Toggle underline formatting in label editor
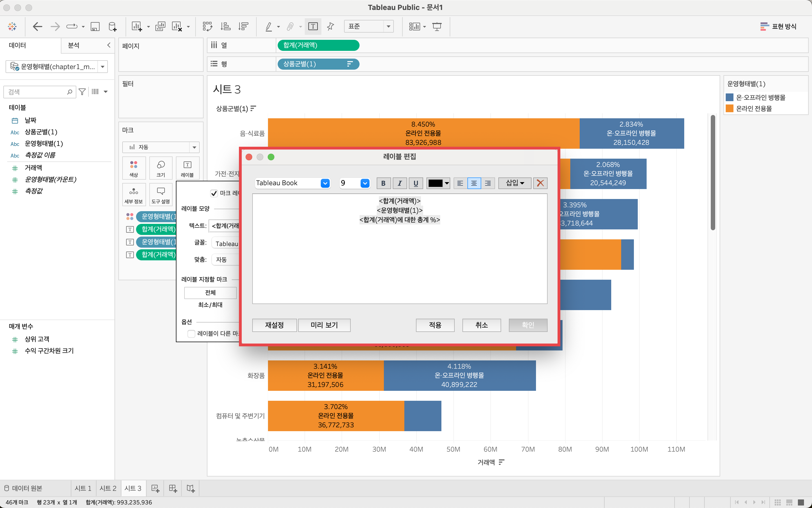The image size is (812, 508). [x=416, y=183]
